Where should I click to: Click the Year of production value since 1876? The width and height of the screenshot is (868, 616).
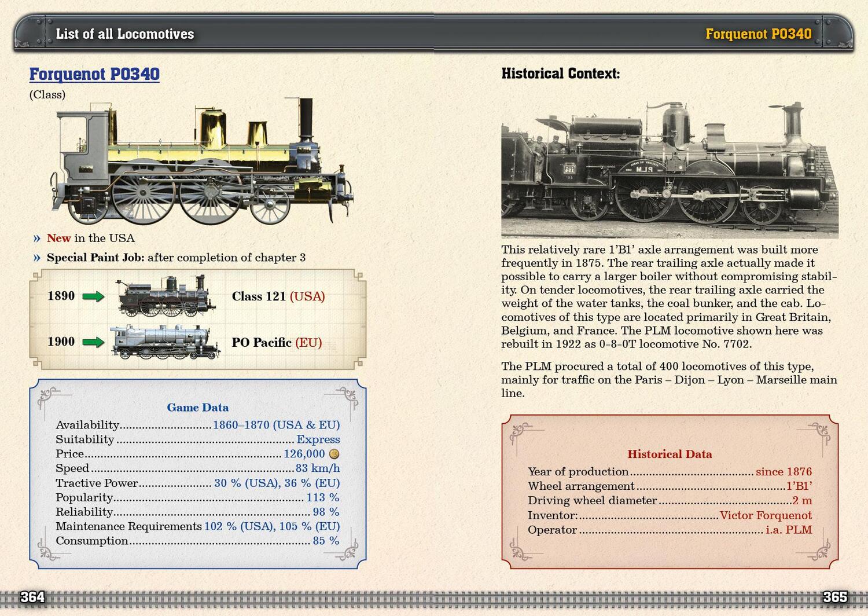click(x=784, y=472)
